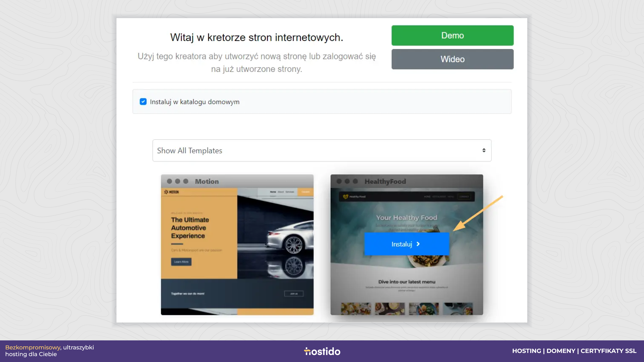Screen dimensions: 644x362
Task: Click the Healthy Food heart logo icon
Action: (346, 197)
